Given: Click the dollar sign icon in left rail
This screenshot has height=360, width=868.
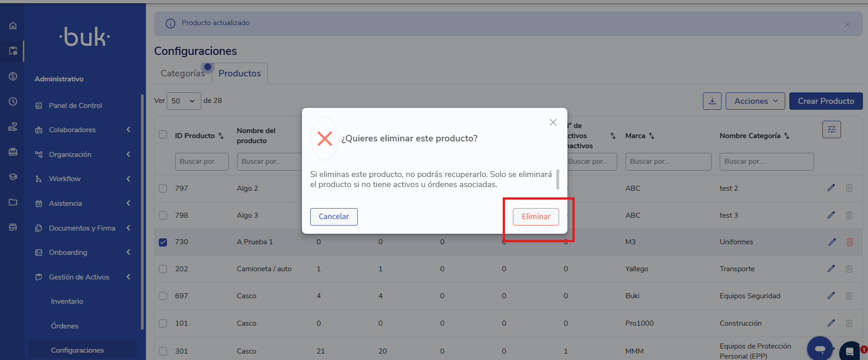Looking at the screenshot, I should 13,76.
